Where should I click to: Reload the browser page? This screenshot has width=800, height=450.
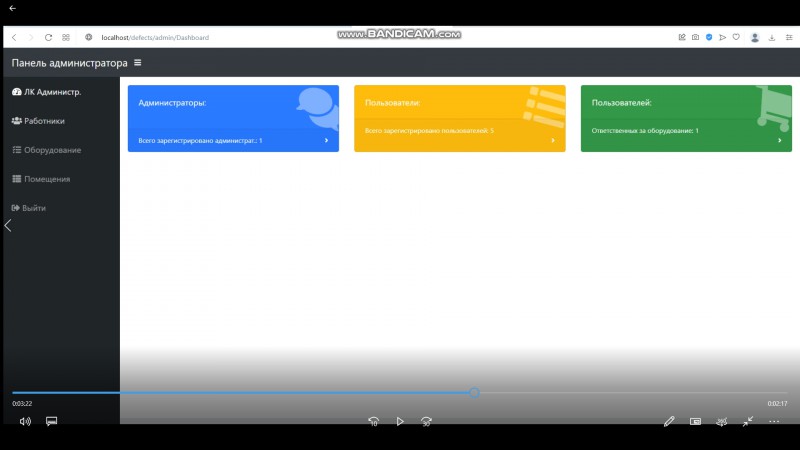pyautogui.click(x=48, y=37)
